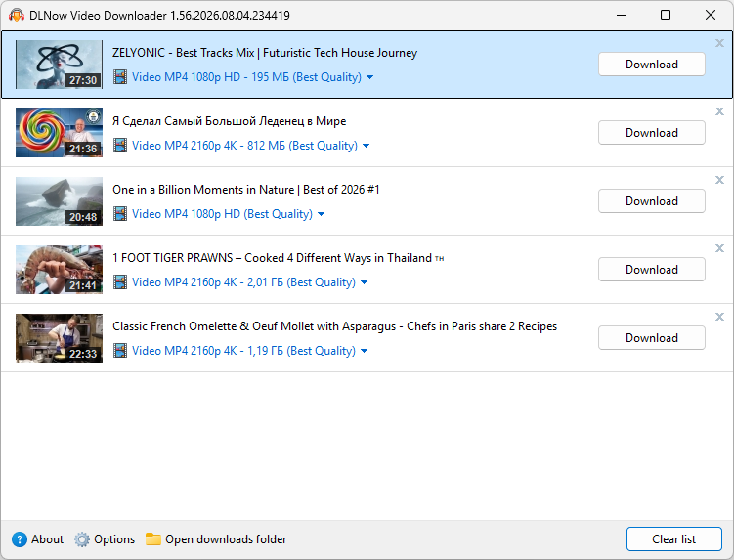Click the nature waves video thumbnail
734x560 pixels.
click(59, 201)
